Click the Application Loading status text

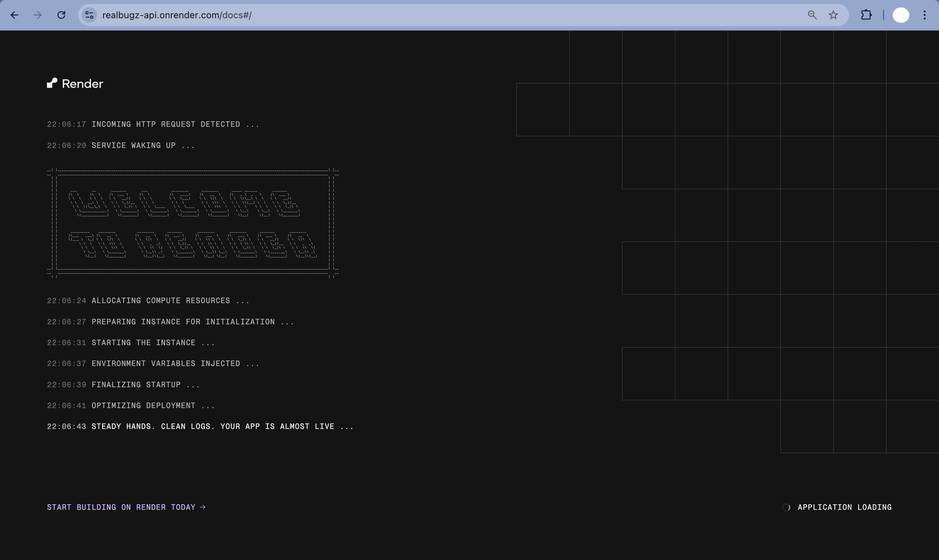845,507
